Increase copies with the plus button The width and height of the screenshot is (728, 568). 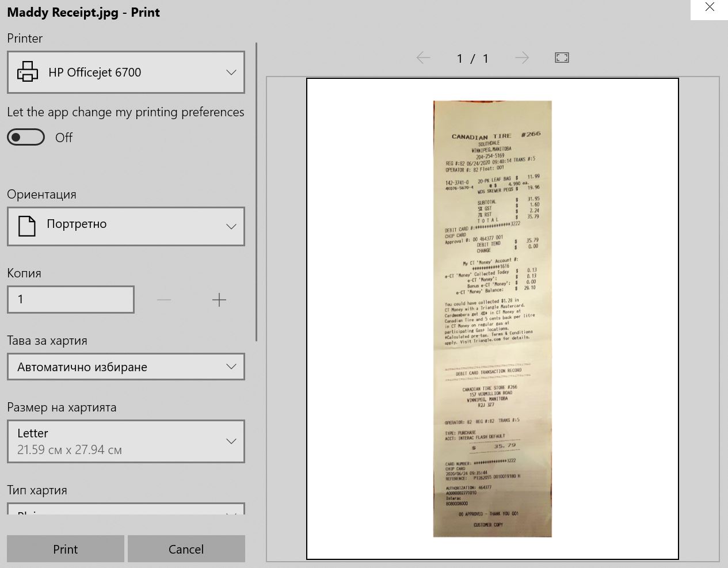(x=219, y=299)
